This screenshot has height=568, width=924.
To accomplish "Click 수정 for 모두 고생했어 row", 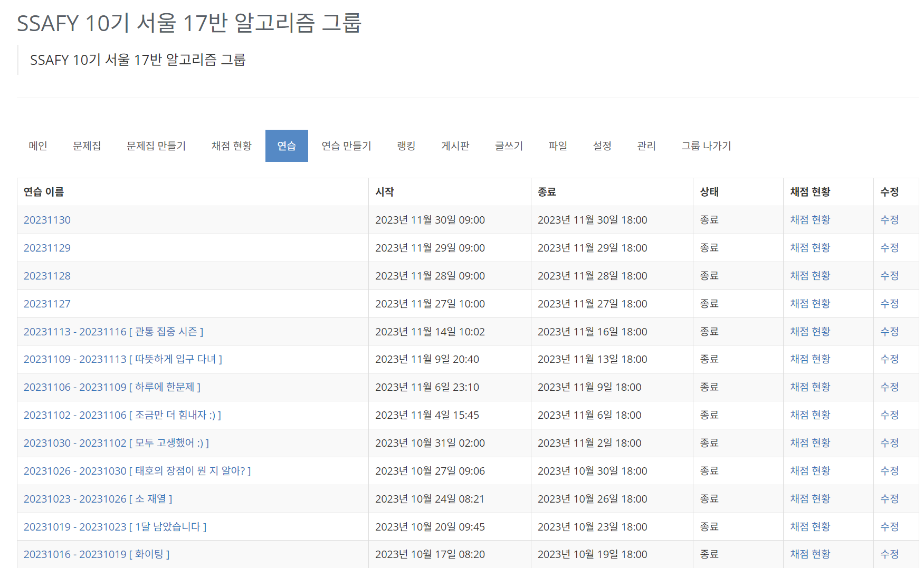I will click(x=889, y=443).
